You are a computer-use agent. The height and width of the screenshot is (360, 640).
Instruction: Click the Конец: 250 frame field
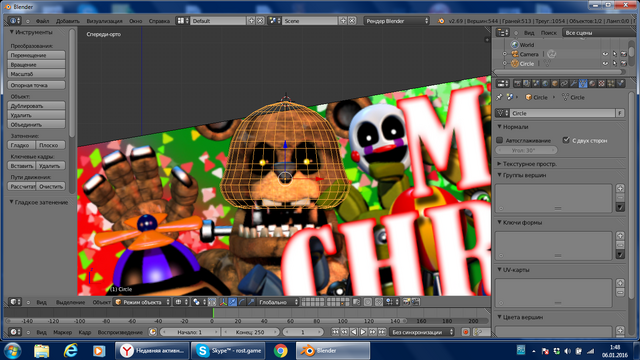click(x=250, y=332)
